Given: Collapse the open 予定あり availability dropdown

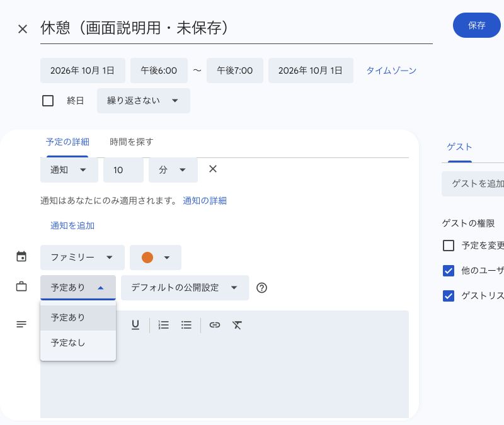Looking at the screenshot, I should point(77,288).
